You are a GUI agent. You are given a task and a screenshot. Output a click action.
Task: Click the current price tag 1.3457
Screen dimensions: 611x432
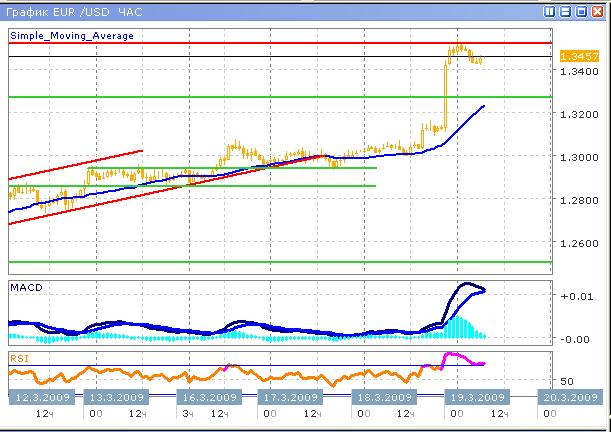tap(579, 57)
